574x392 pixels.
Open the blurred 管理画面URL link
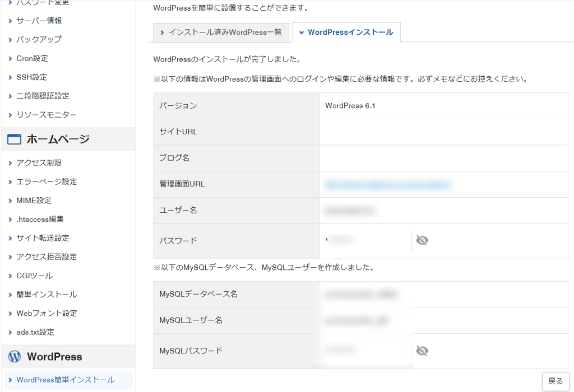(388, 185)
